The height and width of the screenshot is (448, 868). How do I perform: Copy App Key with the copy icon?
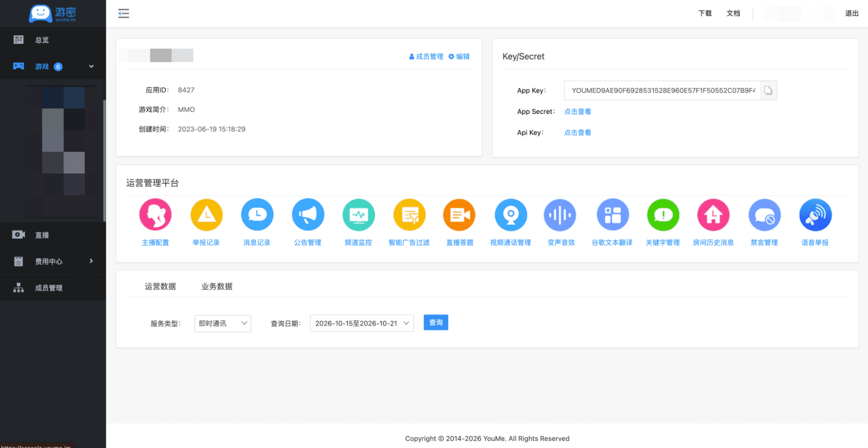769,91
